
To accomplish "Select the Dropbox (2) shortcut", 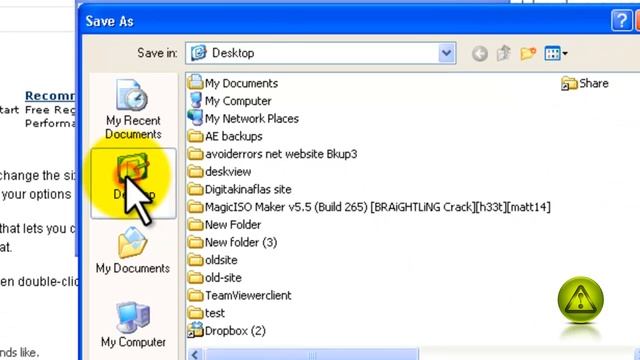I will [227, 331].
